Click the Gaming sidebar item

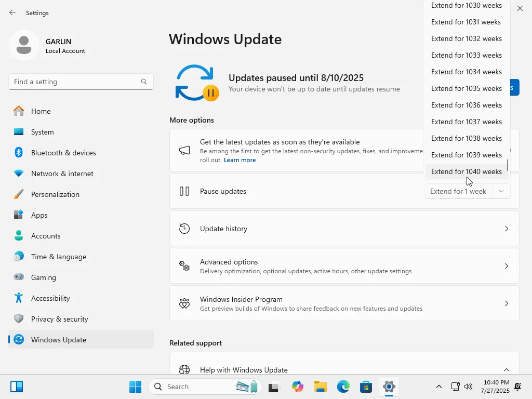pyautogui.click(x=81, y=277)
